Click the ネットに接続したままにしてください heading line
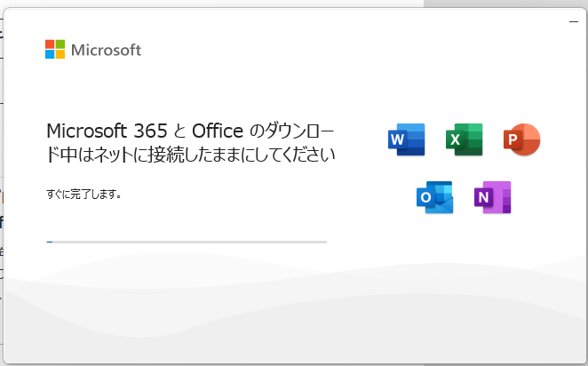588x366 pixels. tap(215, 155)
